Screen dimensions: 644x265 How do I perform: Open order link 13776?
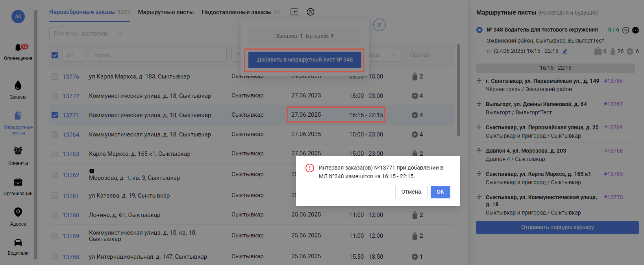pyautogui.click(x=71, y=77)
